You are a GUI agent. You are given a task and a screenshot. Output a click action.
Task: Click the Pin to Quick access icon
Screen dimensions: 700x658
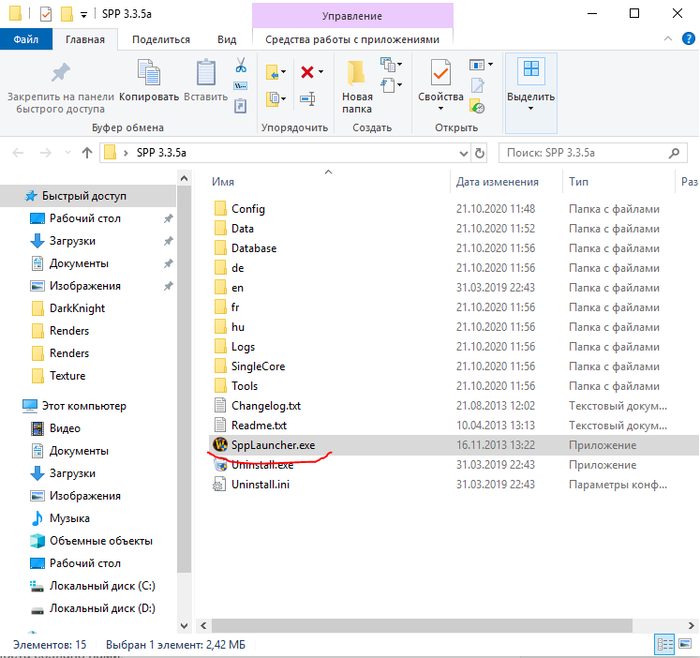coord(61,72)
